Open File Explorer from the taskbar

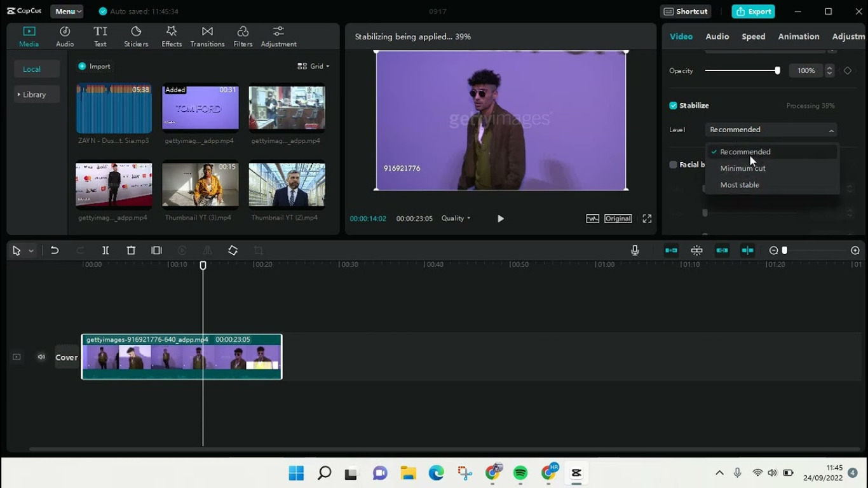pos(408,473)
